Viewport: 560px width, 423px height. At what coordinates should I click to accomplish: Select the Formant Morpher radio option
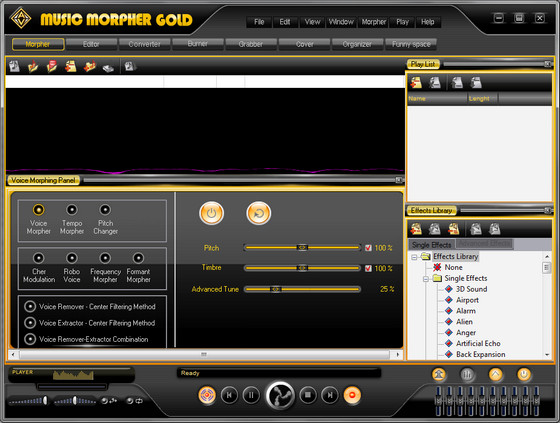click(138, 258)
